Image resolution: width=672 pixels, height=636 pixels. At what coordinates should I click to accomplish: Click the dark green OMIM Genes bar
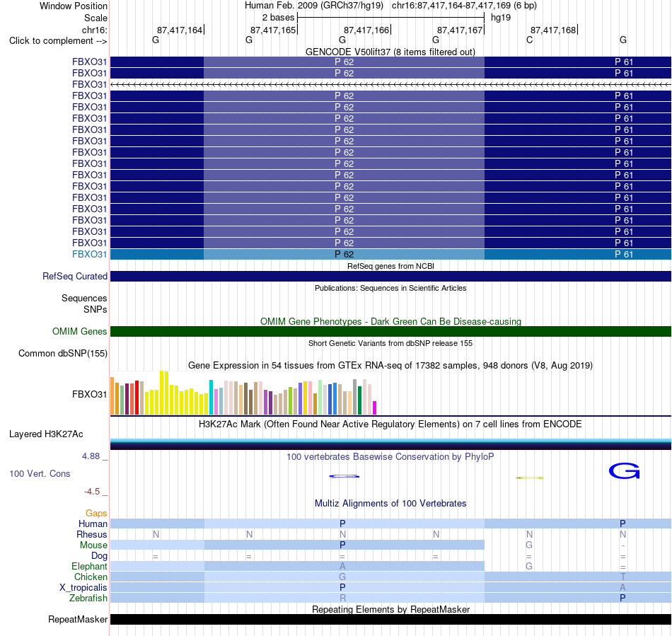click(x=390, y=331)
